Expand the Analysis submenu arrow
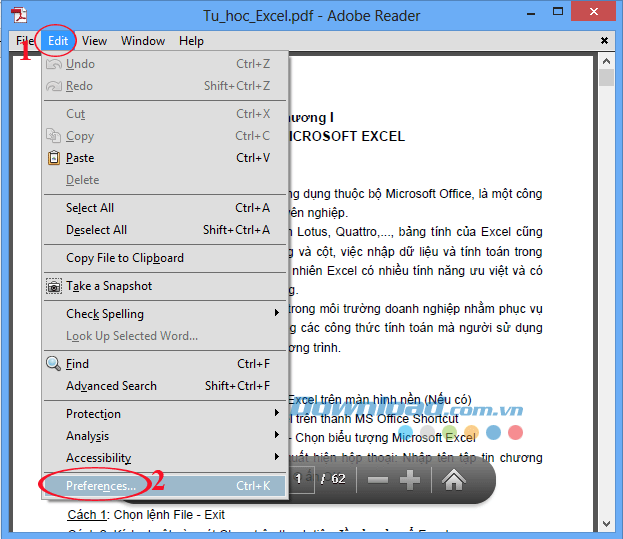623x539 pixels. [x=277, y=435]
